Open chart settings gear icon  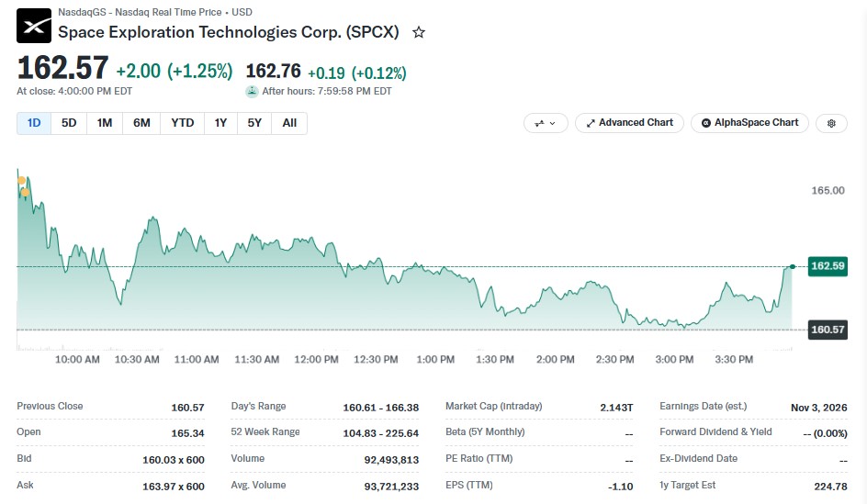click(831, 123)
